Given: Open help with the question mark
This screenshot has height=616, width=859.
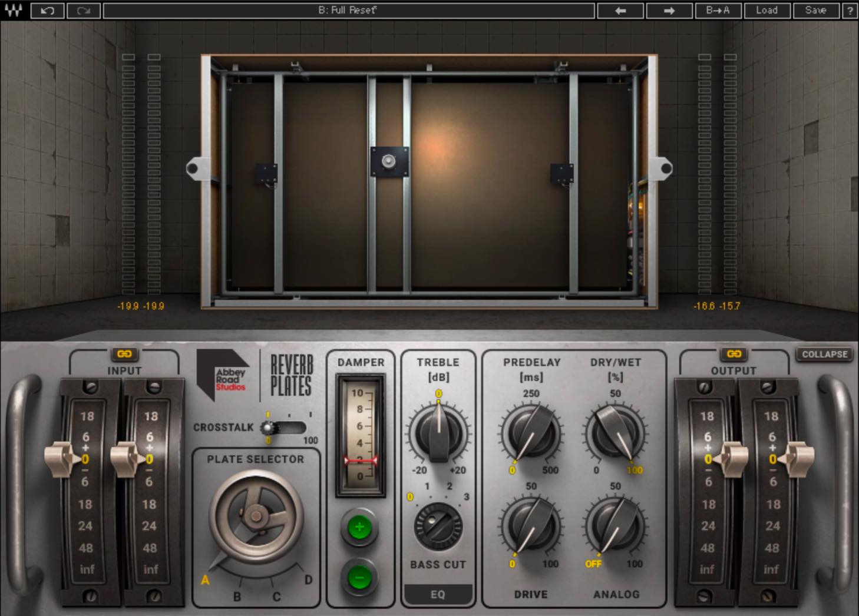Looking at the screenshot, I should (850, 11).
